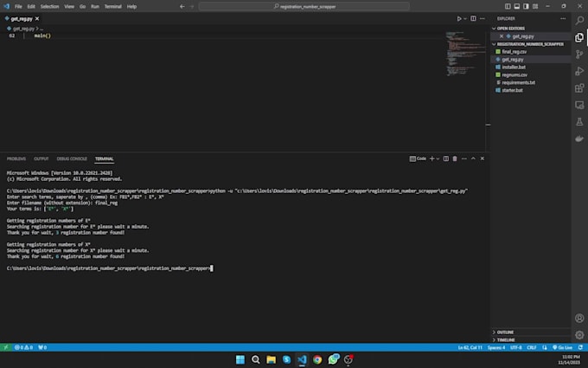Open the Run menu
The width and height of the screenshot is (588, 368).
point(95,6)
